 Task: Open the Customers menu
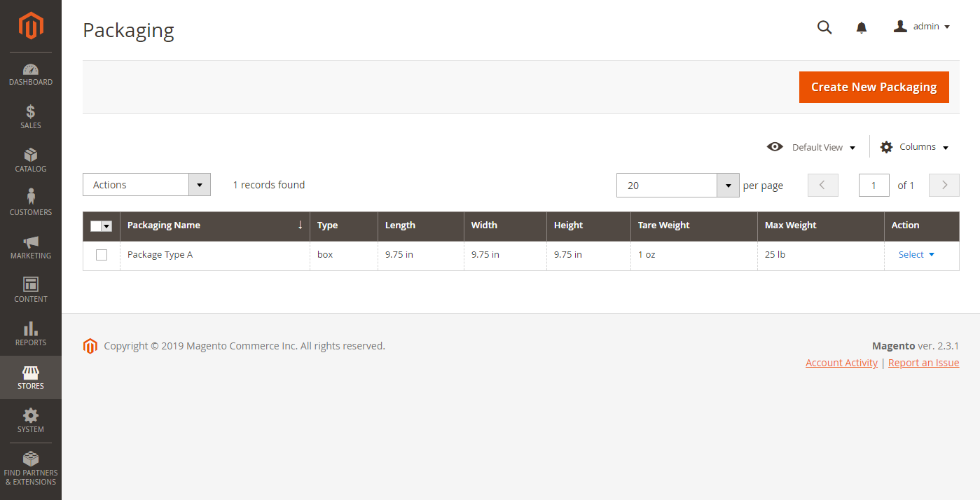[x=31, y=204]
